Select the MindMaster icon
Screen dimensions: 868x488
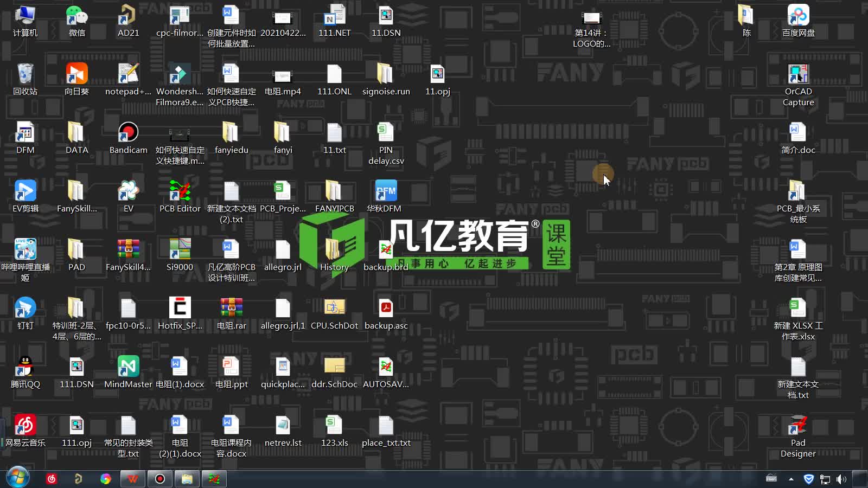point(128,373)
